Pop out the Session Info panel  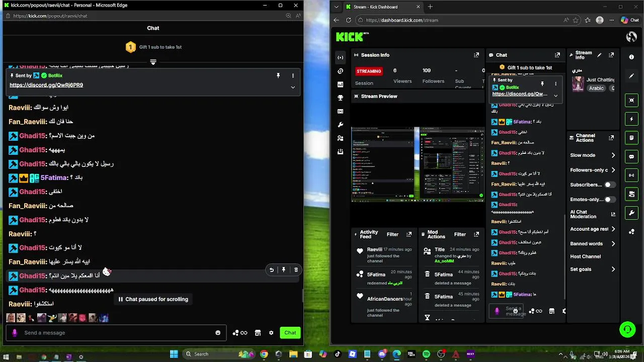coord(476,55)
